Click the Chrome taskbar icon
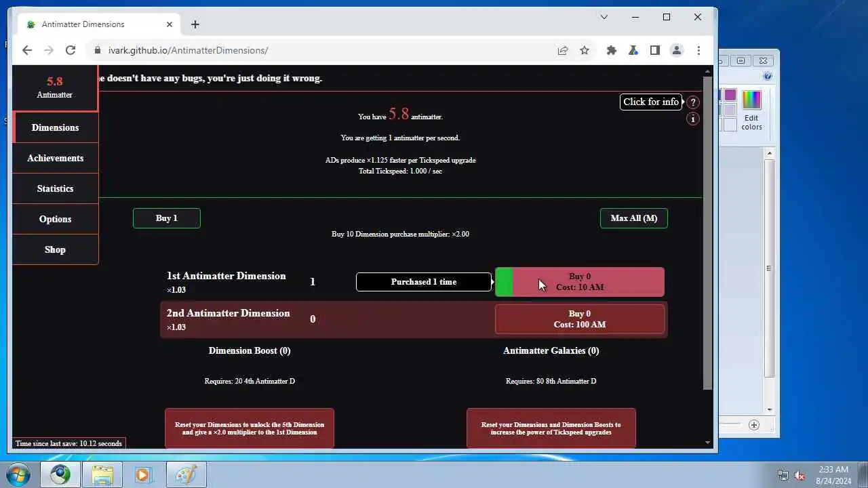 [x=60, y=474]
